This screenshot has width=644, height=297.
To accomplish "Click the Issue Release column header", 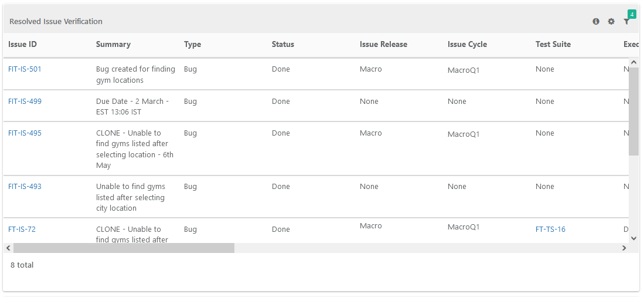I will (x=383, y=45).
